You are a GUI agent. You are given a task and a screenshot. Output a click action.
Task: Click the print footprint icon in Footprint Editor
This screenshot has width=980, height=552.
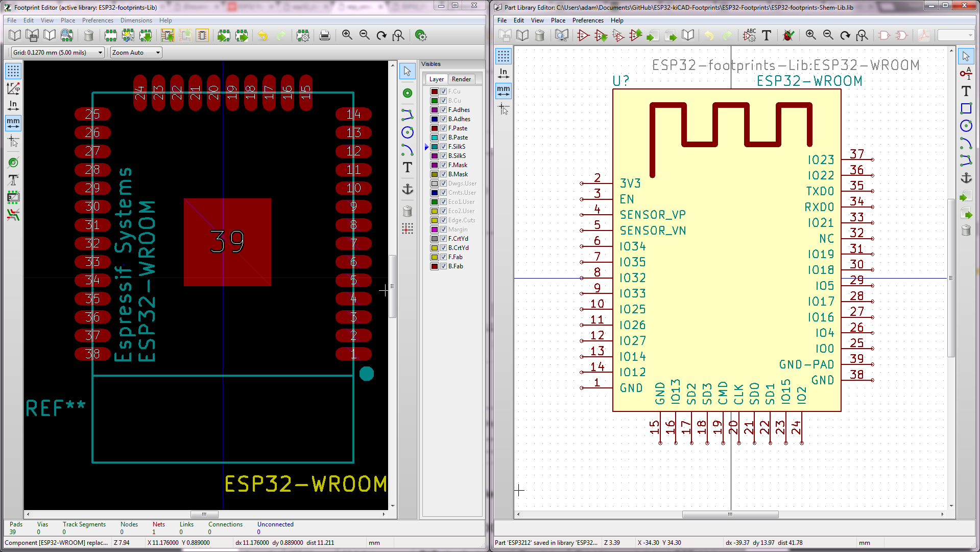[x=324, y=35]
